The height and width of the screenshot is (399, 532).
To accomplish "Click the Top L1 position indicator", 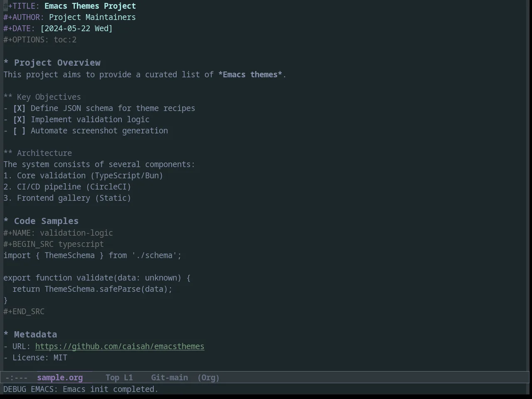I will pos(119,378).
